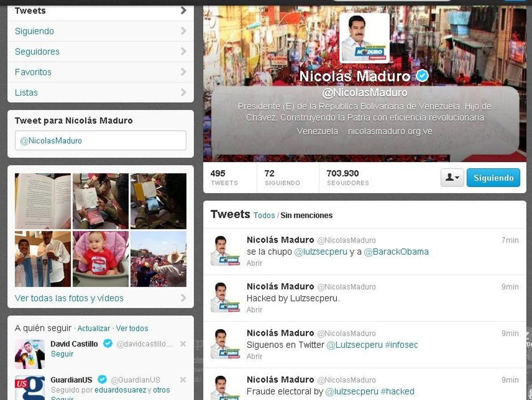Follow David Castillo via Seguir link
Screen dimensions: 532x400
[x=62, y=354]
